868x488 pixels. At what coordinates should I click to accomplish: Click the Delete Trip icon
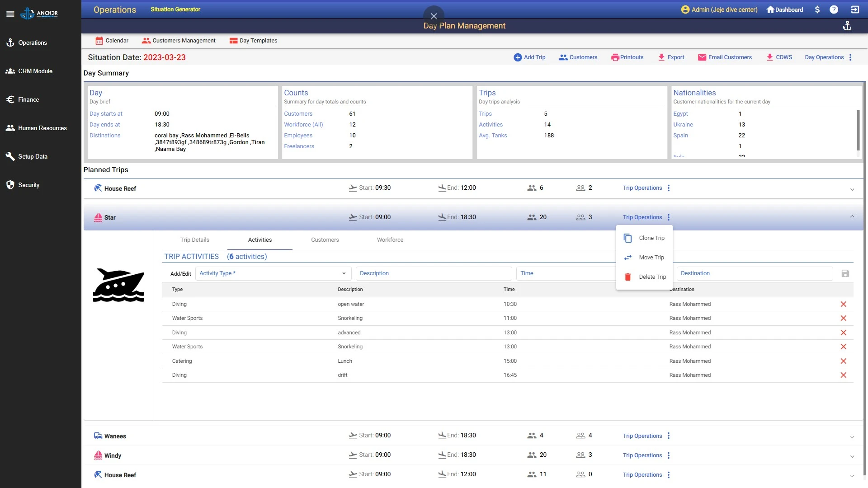point(628,277)
